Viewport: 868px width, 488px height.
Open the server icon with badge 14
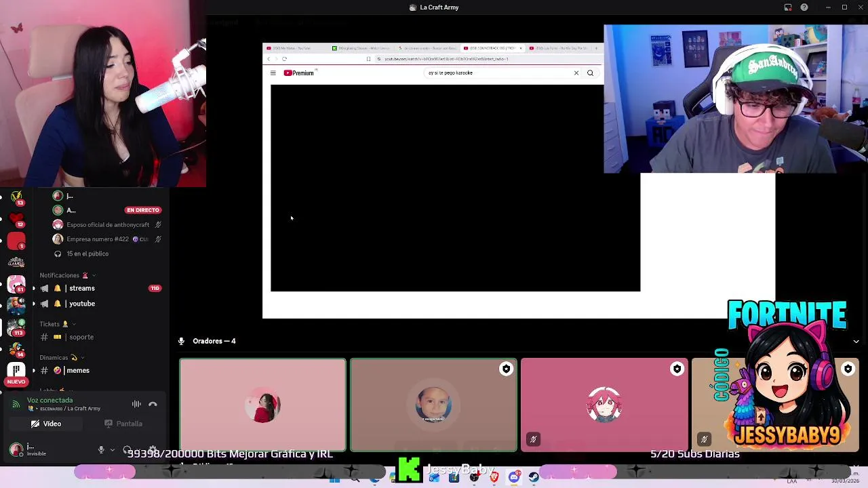(16, 349)
